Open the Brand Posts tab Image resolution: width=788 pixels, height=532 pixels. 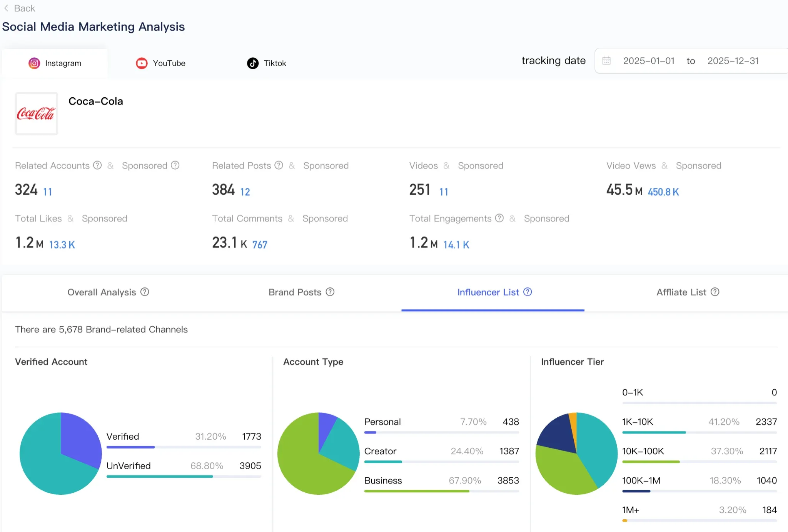301,292
